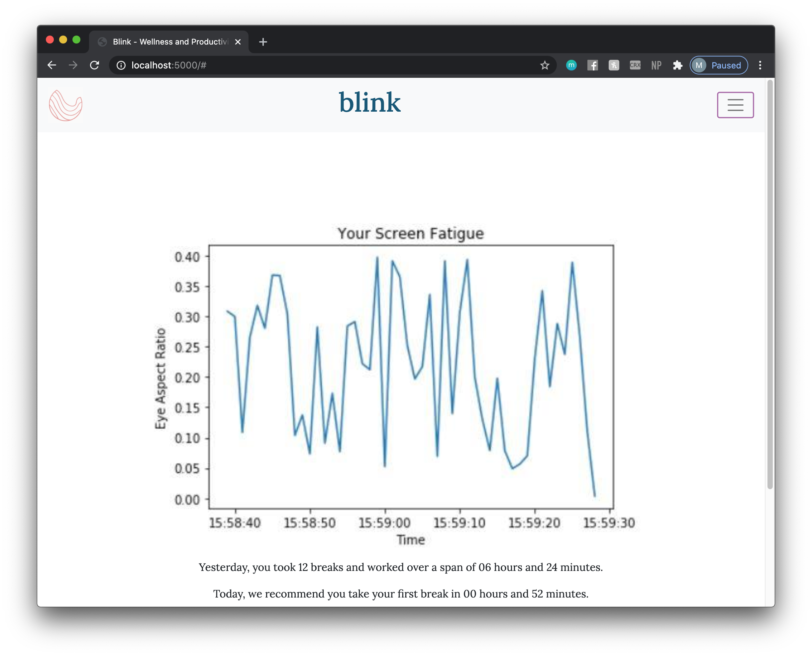
Task: Bookmark page with the star icon
Action: point(545,65)
